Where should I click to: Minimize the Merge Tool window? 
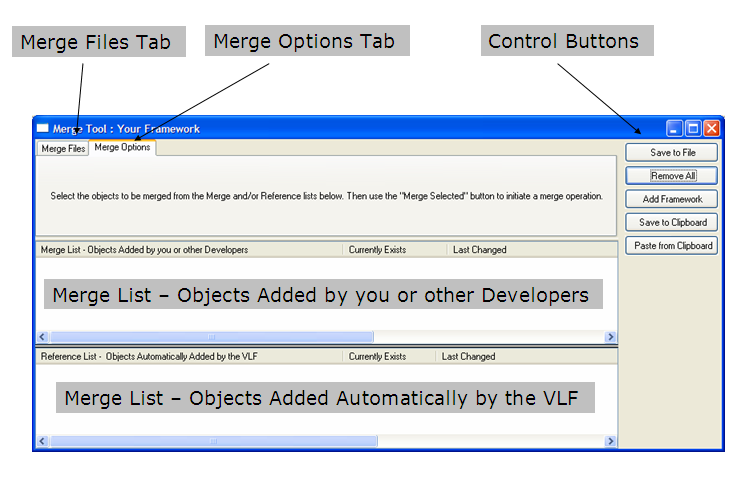pyautogui.click(x=675, y=128)
